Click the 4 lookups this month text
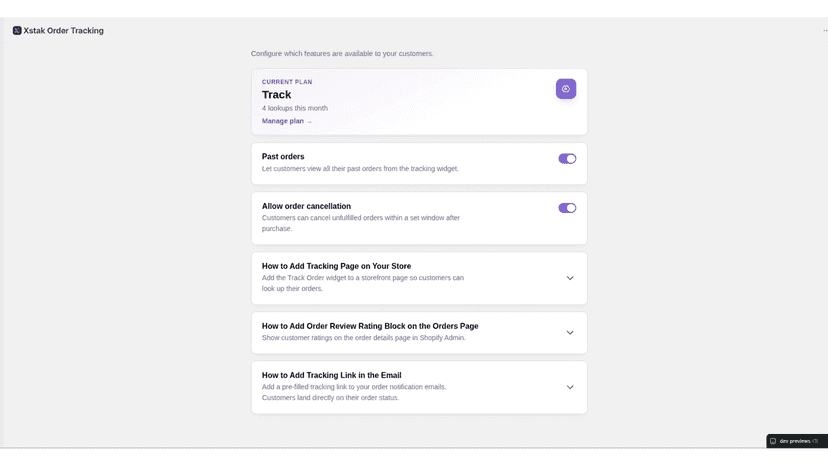828x466 pixels. point(295,108)
